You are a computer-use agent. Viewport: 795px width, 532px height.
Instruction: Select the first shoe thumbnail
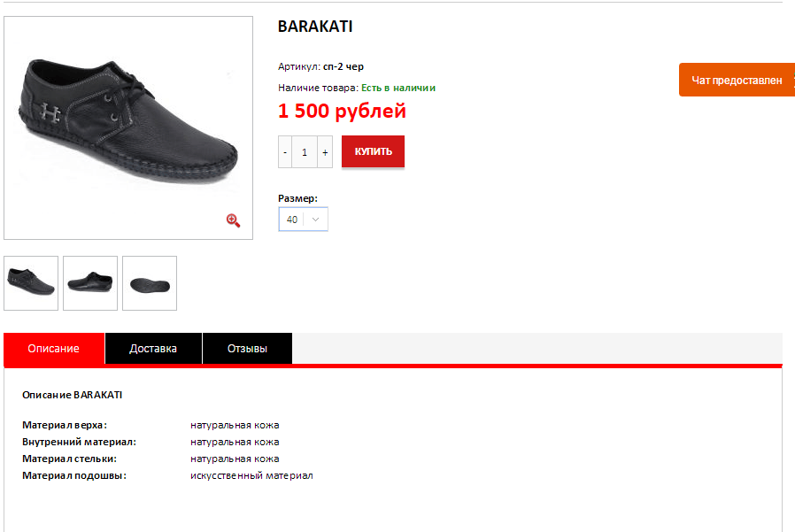[x=31, y=283]
